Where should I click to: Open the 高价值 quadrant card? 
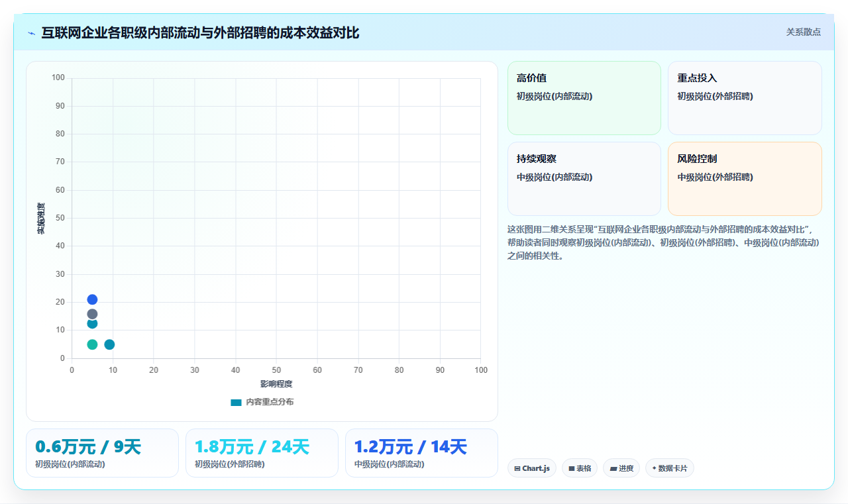pos(584,98)
